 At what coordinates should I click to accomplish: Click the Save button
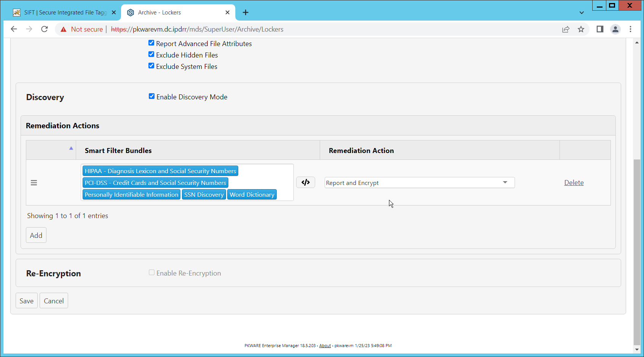click(27, 301)
